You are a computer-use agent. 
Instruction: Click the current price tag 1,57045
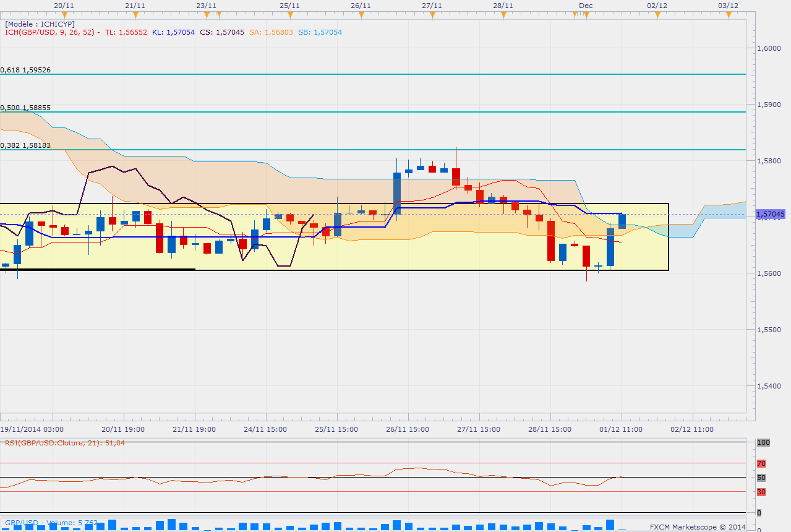(771, 214)
